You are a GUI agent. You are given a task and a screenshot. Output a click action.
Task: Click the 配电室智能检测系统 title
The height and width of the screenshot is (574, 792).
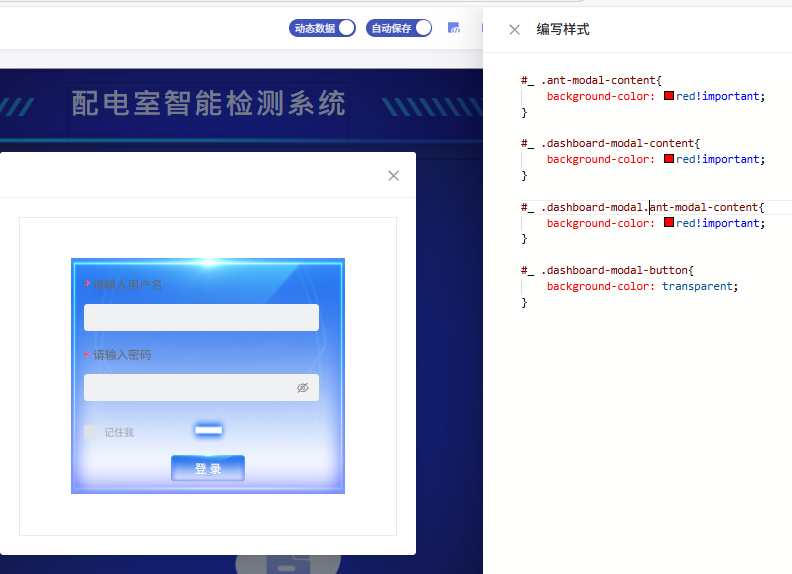tap(209, 104)
